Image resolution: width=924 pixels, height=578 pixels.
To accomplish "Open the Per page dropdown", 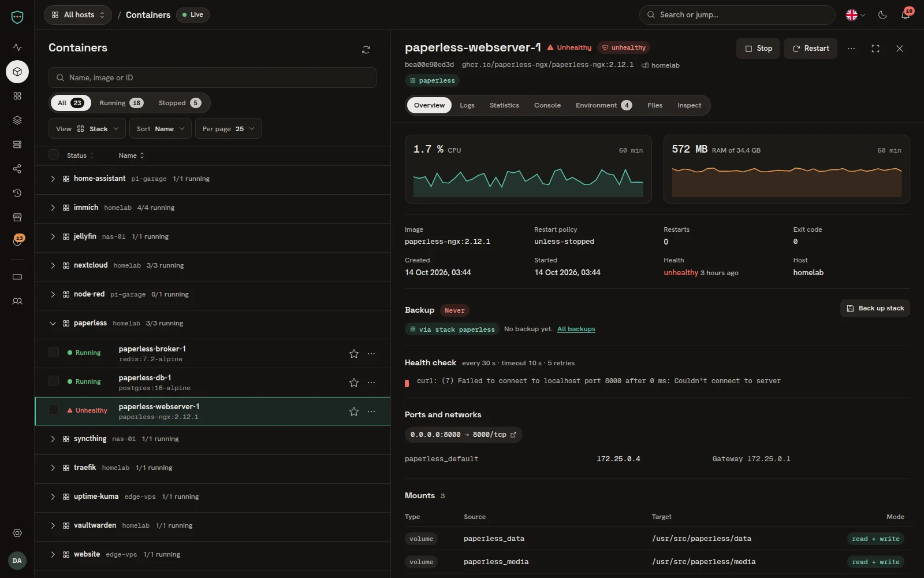I will point(228,128).
